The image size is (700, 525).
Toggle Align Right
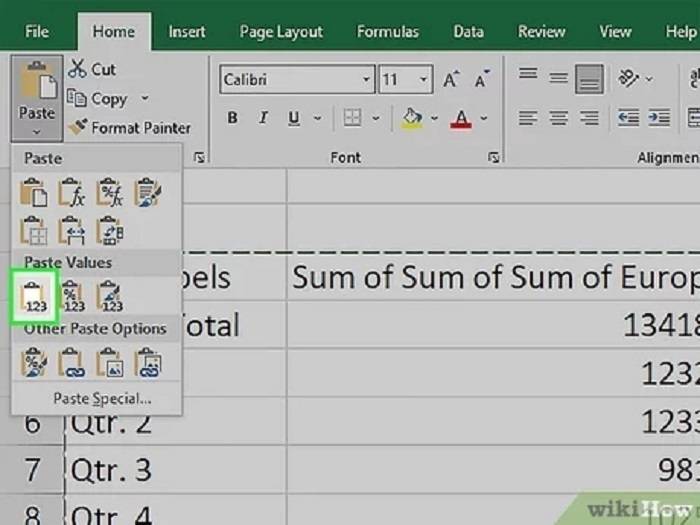(589, 118)
